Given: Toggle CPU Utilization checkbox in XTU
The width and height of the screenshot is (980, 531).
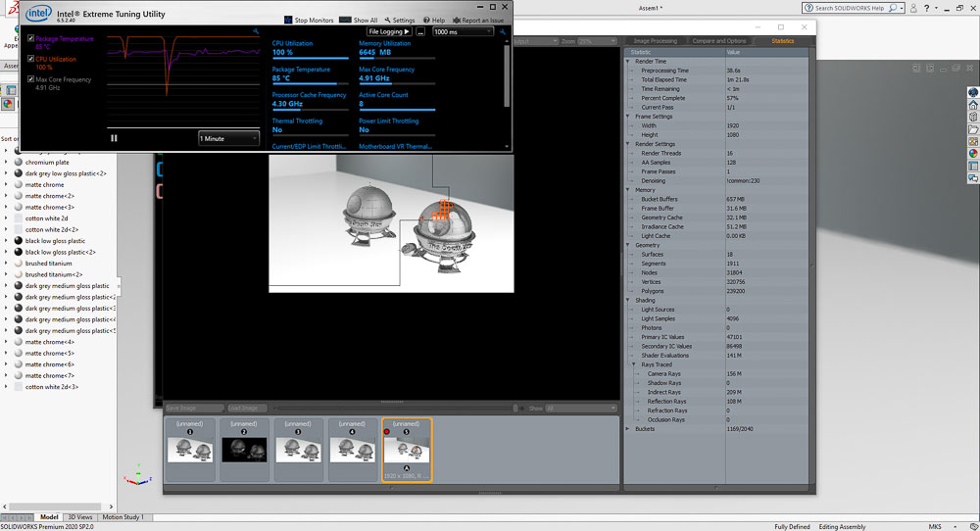Looking at the screenshot, I should [x=30, y=59].
